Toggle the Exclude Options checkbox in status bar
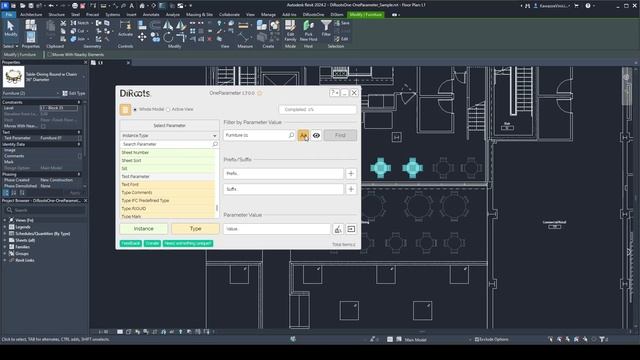640x360 pixels. point(476,339)
